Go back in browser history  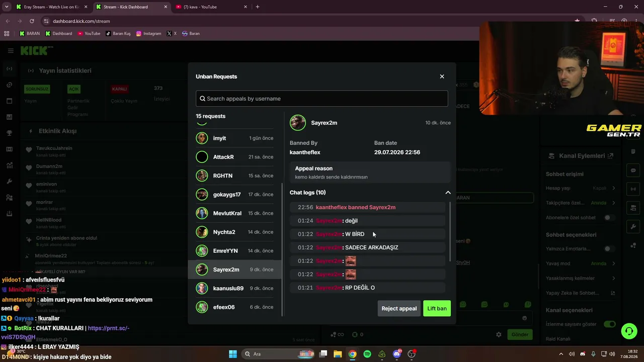[8, 21]
